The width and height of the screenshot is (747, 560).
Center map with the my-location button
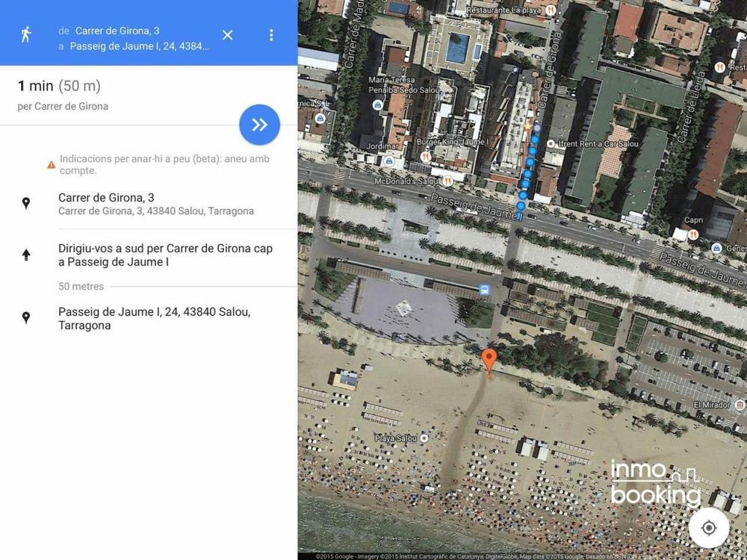click(708, 528)
